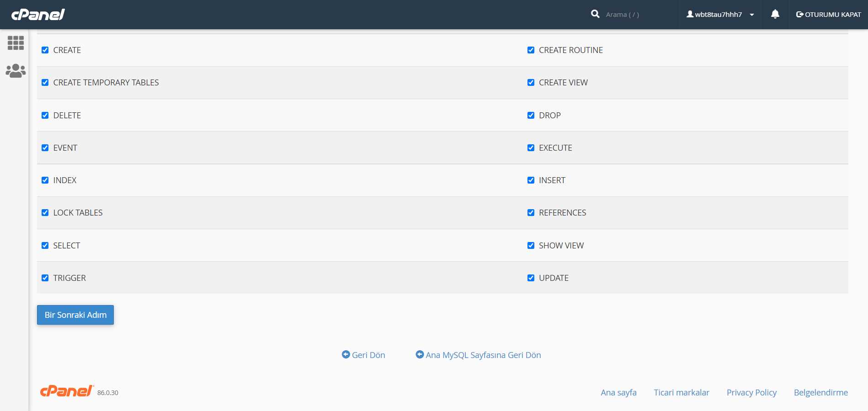Open the Ticari markalar footer link
Screen dimensions: 868x411
coord(682,392)
